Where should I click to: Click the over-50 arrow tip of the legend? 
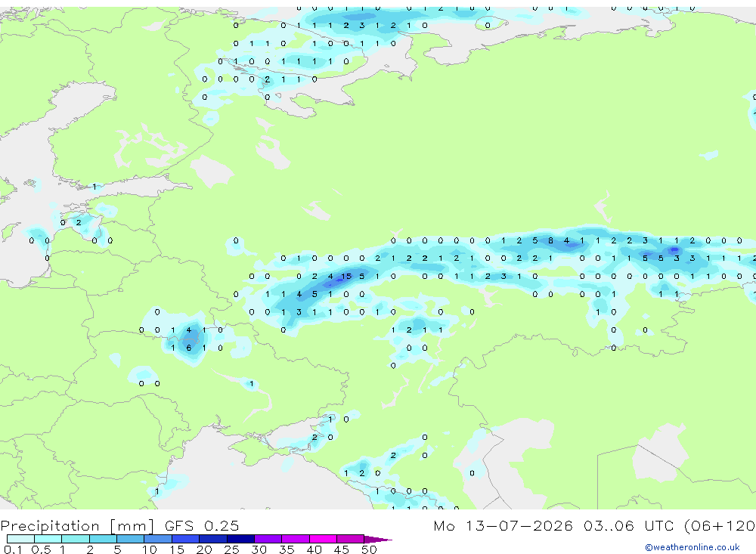(x=377, y=540)
